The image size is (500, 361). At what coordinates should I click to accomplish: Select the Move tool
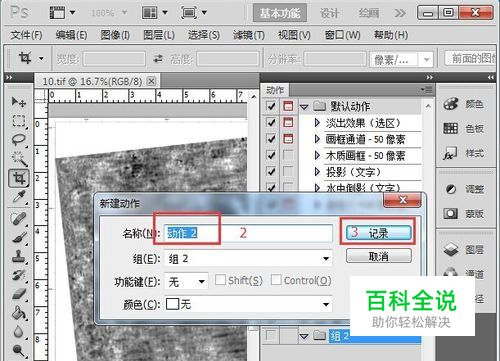(x=18, y=102)
